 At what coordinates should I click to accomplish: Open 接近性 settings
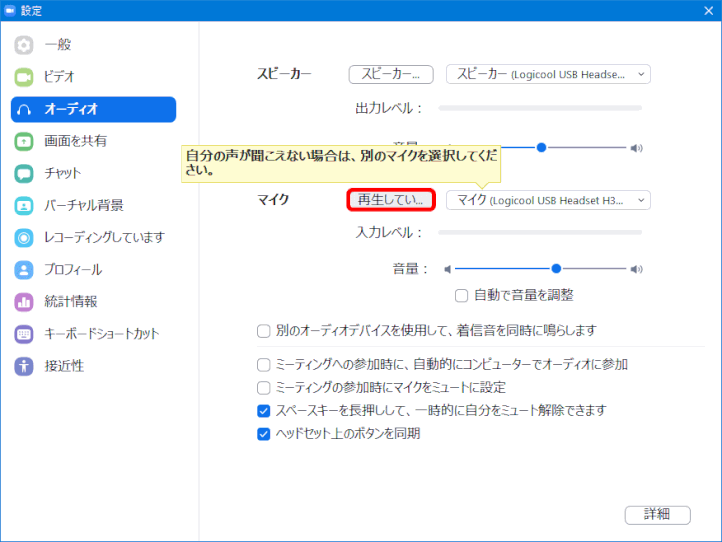93,366
